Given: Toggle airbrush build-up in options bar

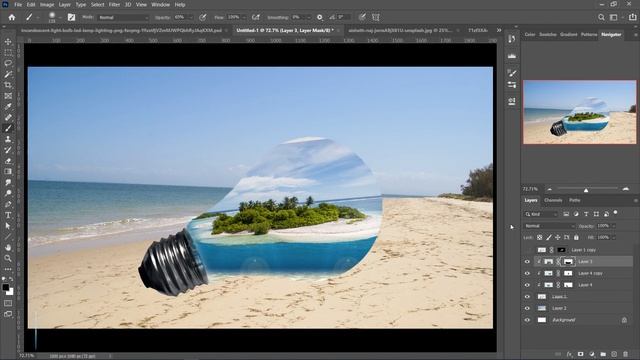Looking at the screenshot, I should [x=256, y=17].
